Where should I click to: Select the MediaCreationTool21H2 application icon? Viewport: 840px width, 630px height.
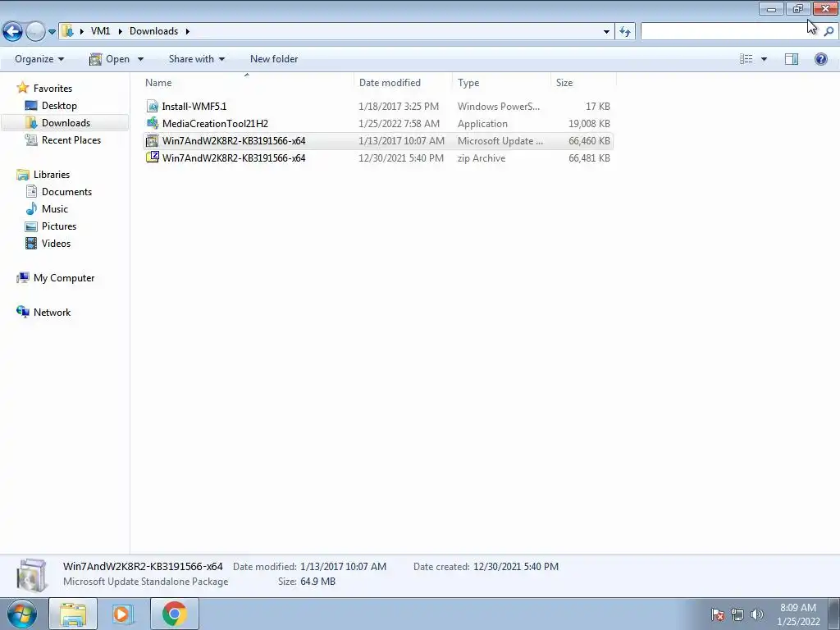(x=153, y=123)
